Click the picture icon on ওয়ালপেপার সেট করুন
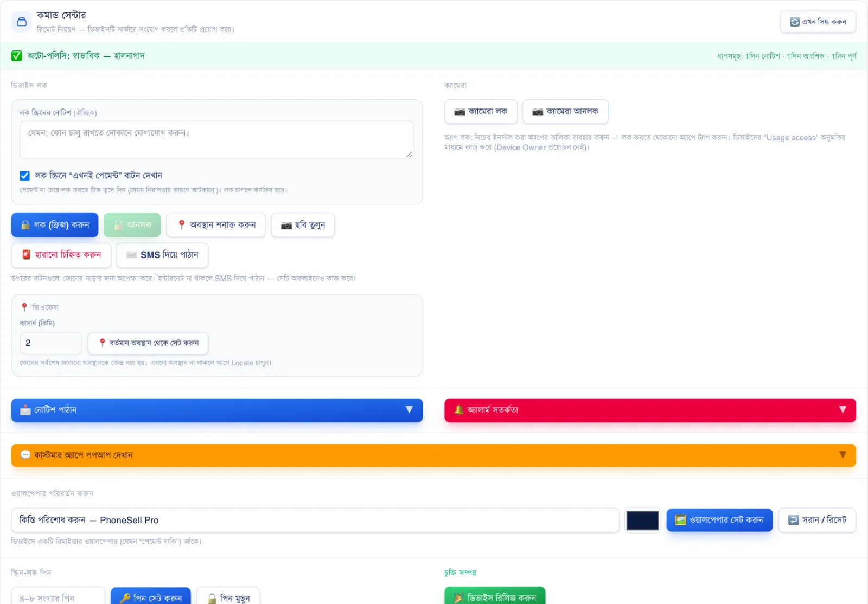 point(681,520)
